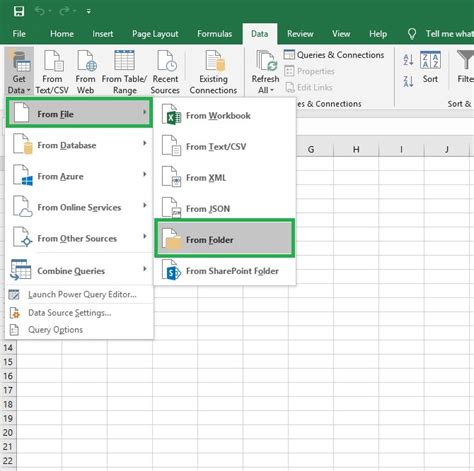Sort Z to A descending icon
The image size is (474, 471).
pyautogui.click(x=408, y=81)
